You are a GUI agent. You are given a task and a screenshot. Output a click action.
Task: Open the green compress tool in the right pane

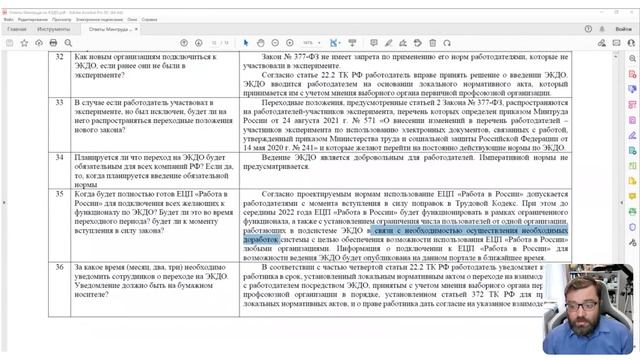(x=632, y=166)
